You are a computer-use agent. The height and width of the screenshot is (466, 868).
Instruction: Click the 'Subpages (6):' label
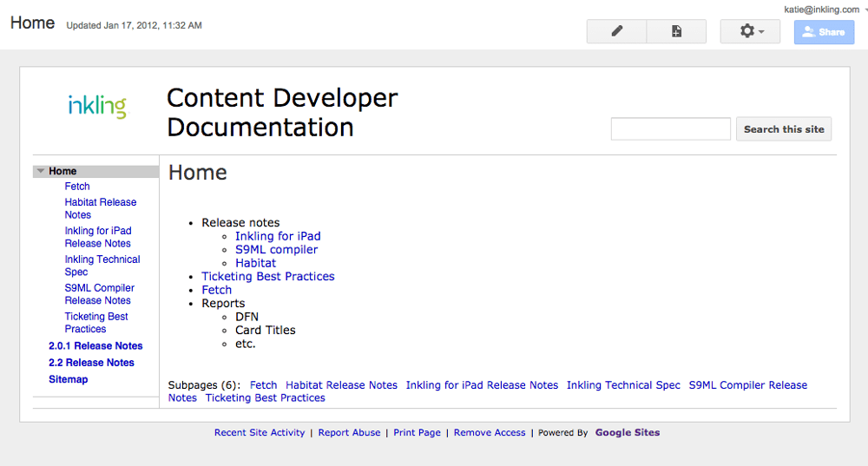pyautogui.click(x=204, y=385)
